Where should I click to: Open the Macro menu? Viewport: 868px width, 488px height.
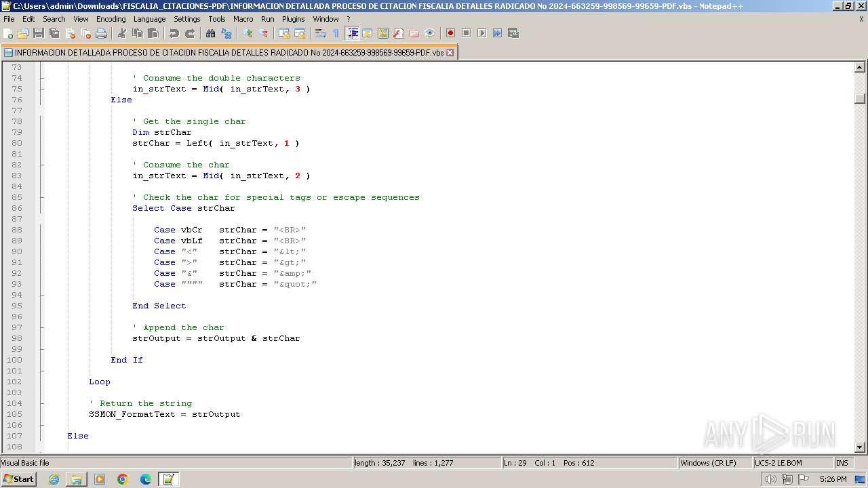(243, 19)
